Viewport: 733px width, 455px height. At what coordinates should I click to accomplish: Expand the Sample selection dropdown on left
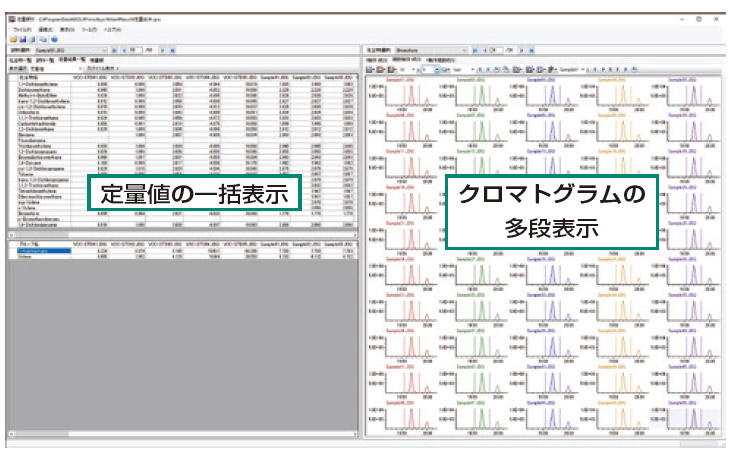point(103,48)
